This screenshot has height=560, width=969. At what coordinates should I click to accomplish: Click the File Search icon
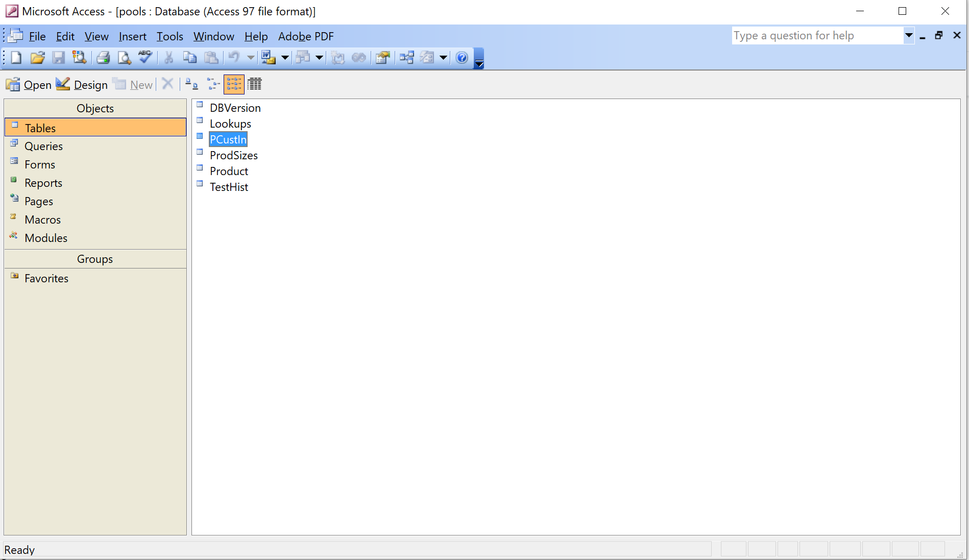pos(79,58)
